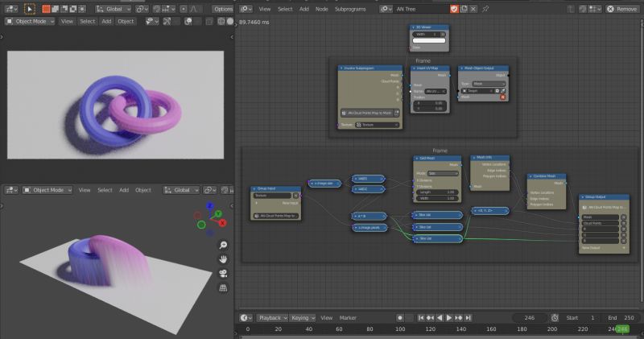Collapse the Invoke Subprogram node
The height and width of the screenshot is (339, 644).
[x=341, y=68]
